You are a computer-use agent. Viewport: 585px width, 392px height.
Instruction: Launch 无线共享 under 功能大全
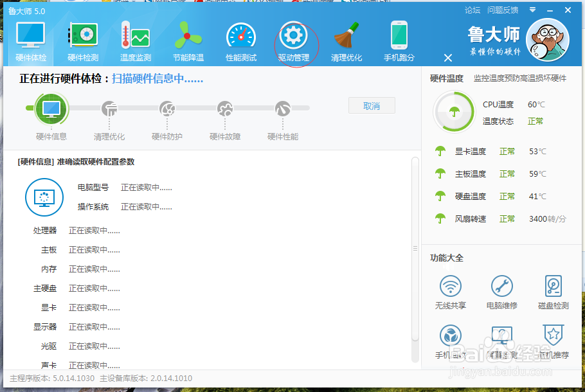pyautogui.click(x=450, y=292)
